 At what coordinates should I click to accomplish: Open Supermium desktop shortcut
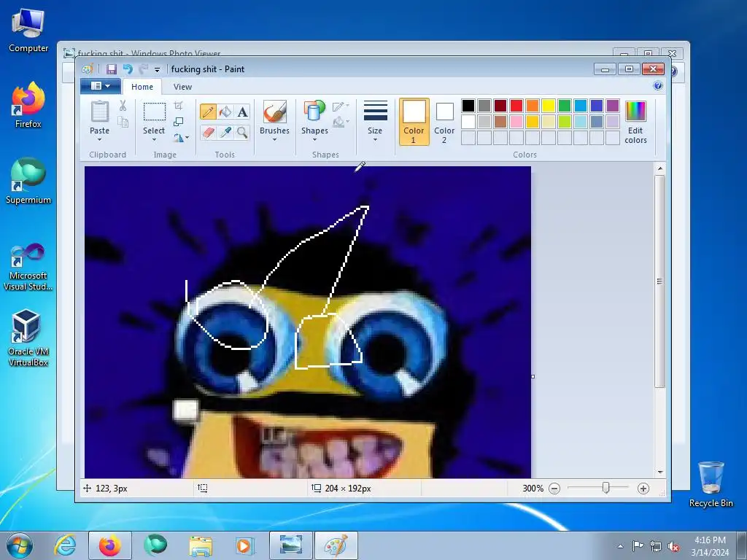coord(28,181)
